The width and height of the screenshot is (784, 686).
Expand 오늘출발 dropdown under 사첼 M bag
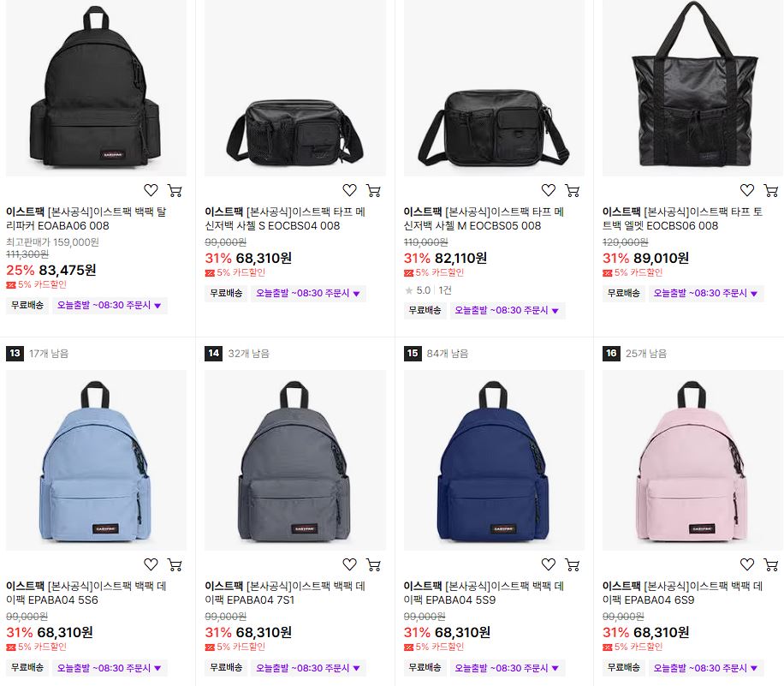(x=507, y=310)
